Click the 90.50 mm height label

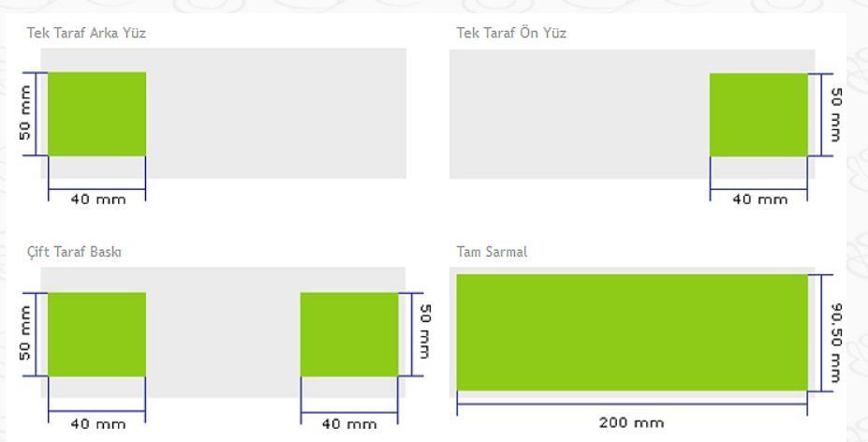coord(836,343)
